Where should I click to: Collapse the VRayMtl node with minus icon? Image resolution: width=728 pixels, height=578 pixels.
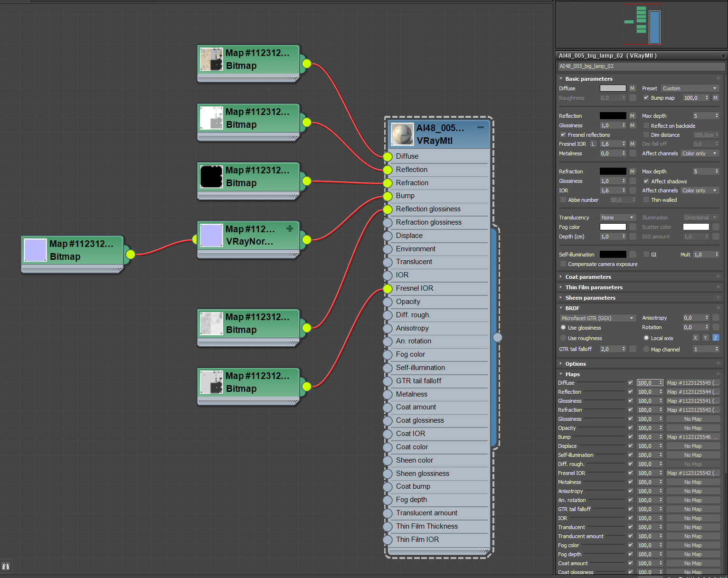click(x=481, y=127)
